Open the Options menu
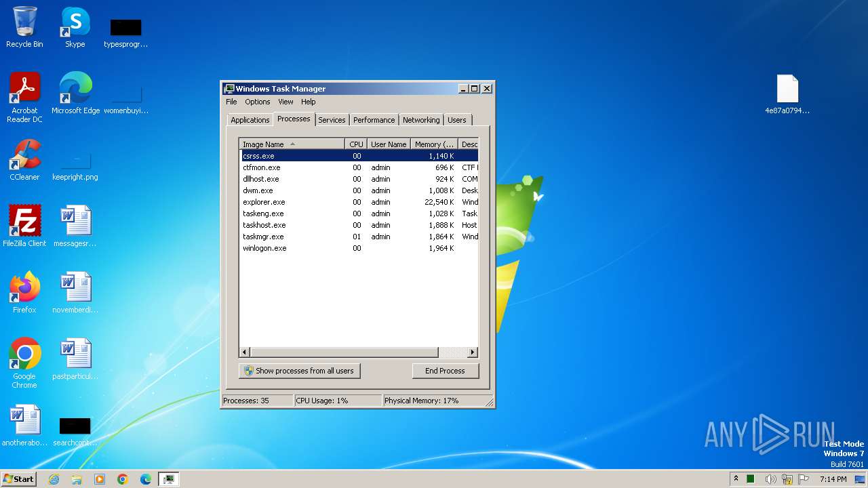The width and height of the screenshot is (868, 488). [257, 102]
